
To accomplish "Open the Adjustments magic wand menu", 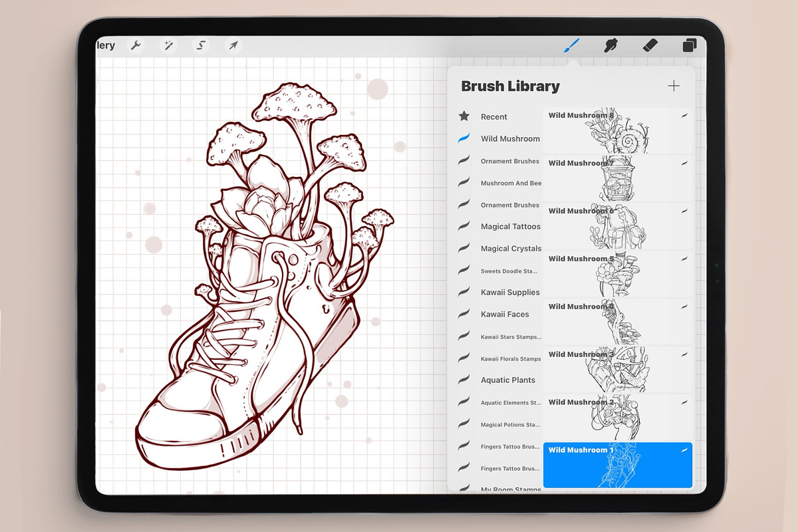I will [x=168, y=46].
